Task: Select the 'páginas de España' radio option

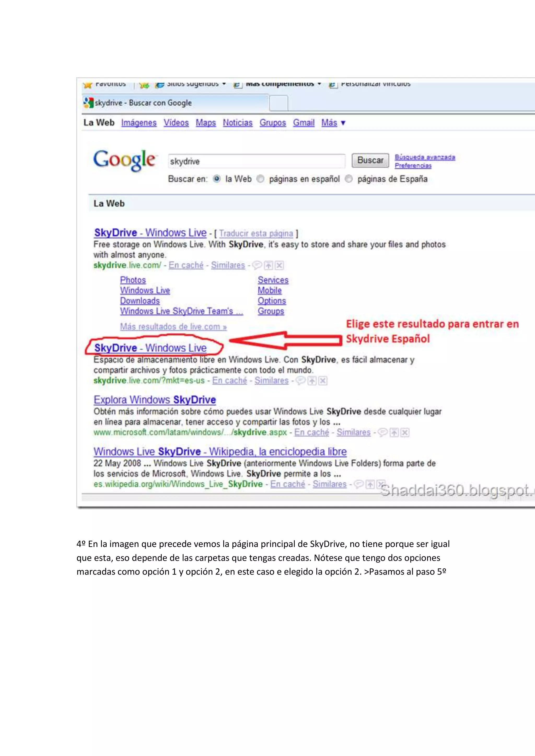Action: pos(348,179)
